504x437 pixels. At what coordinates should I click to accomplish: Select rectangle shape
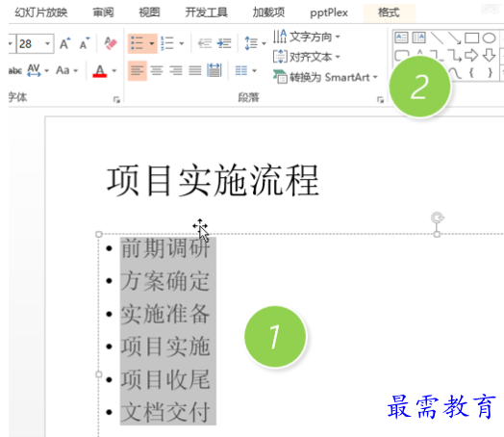pos(472,38)
